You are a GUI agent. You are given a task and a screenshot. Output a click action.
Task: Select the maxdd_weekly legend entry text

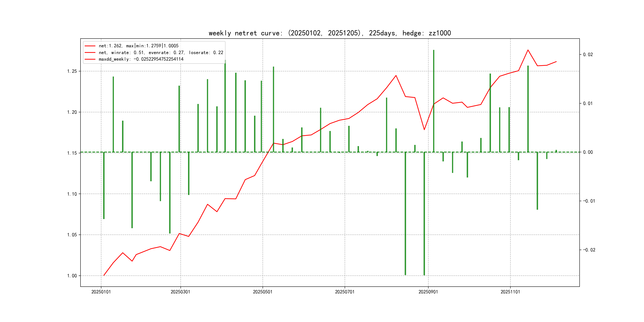pos(141,59)
